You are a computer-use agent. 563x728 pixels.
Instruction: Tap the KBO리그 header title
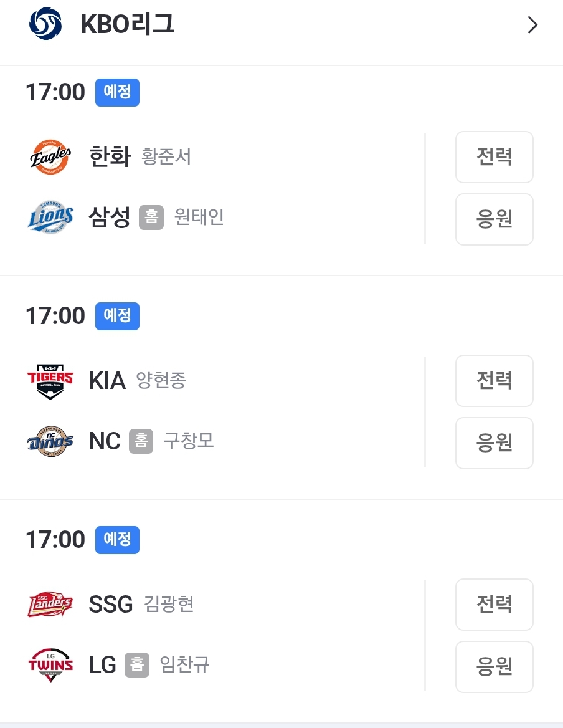coord(127,25)
